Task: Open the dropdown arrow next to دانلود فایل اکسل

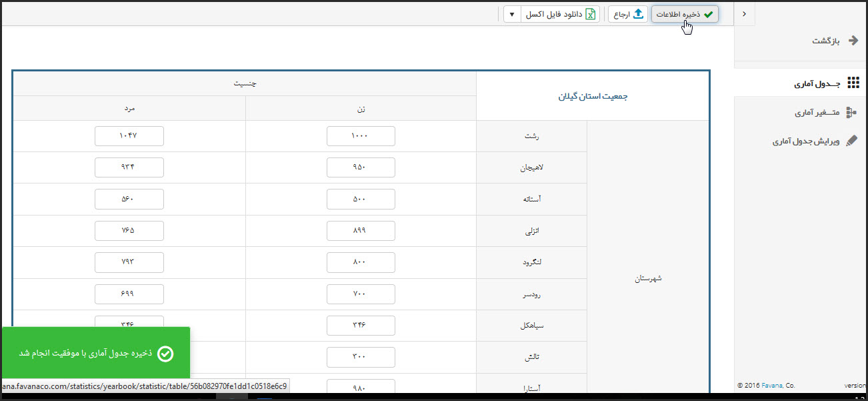Action: (x=511, y=14)
